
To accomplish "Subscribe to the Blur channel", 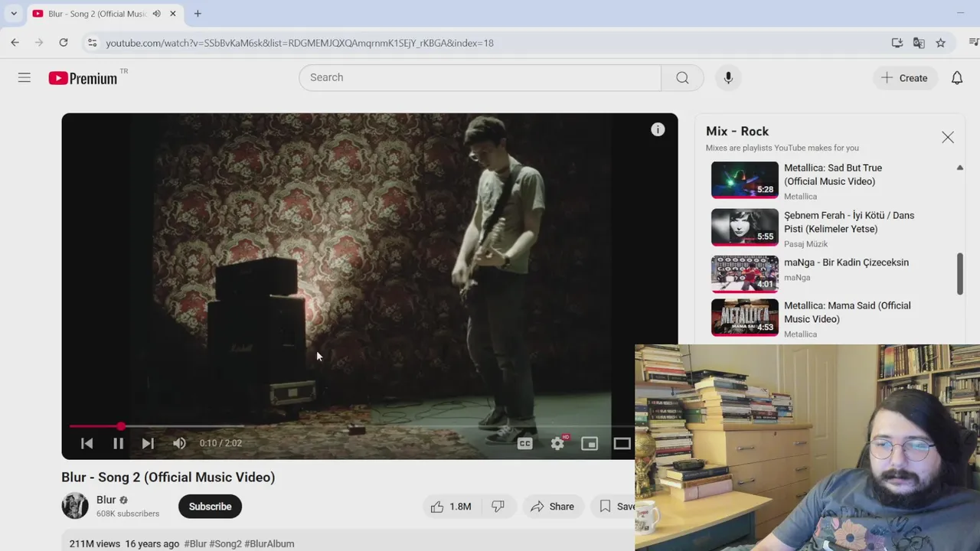I will point(210,507).
